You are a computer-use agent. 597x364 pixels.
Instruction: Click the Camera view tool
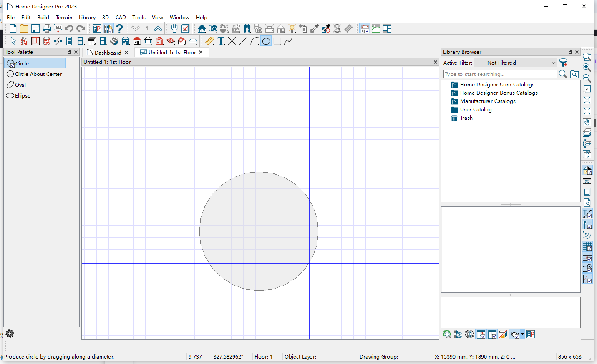pos(213,28)
